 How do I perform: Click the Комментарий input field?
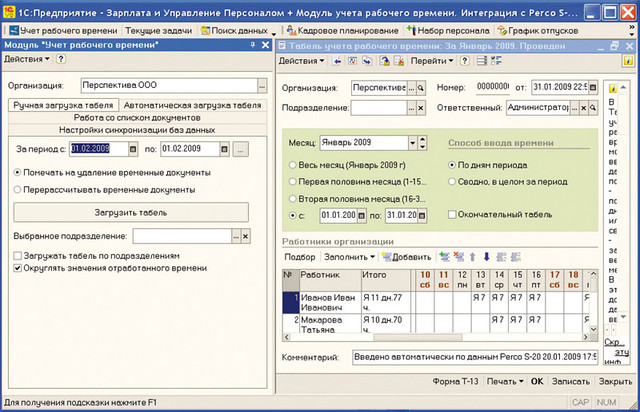(475, 357)
